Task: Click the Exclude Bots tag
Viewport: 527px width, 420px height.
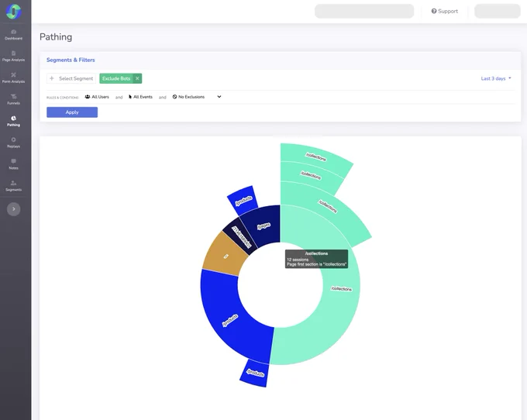Action: 116,78
